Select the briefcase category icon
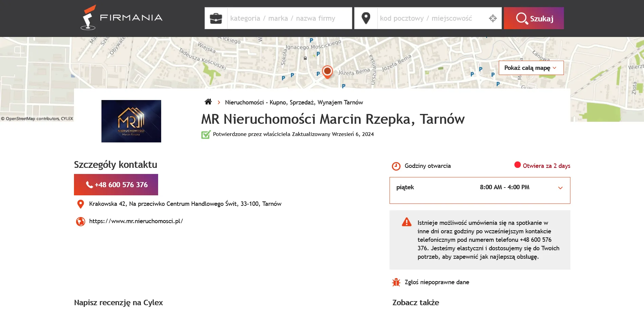Screen dimensions: 644x313 [x=216, y=18]
